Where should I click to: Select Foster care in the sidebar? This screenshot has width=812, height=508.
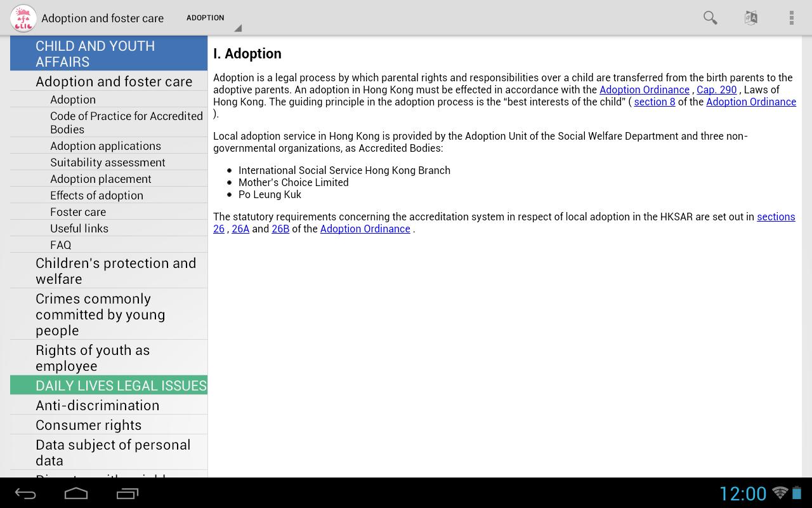[x=78, y=212]
